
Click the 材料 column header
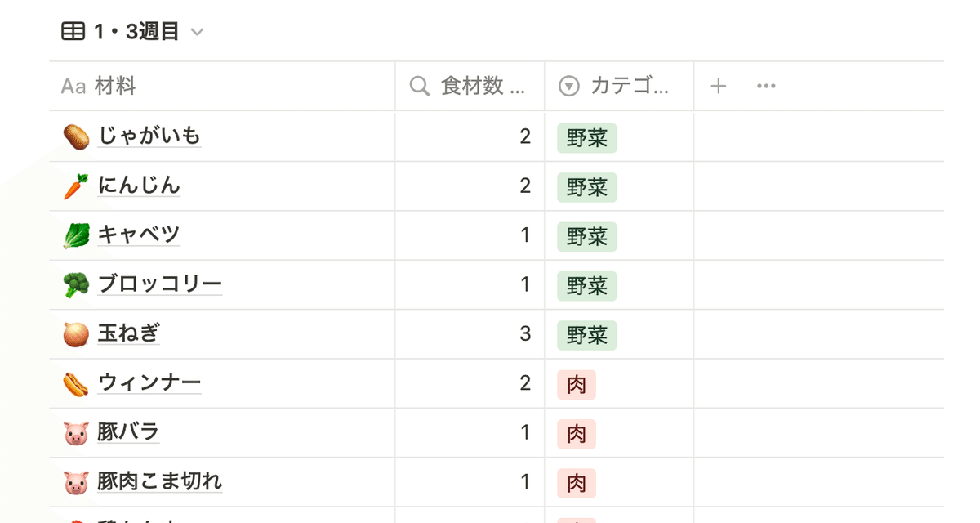114,86
